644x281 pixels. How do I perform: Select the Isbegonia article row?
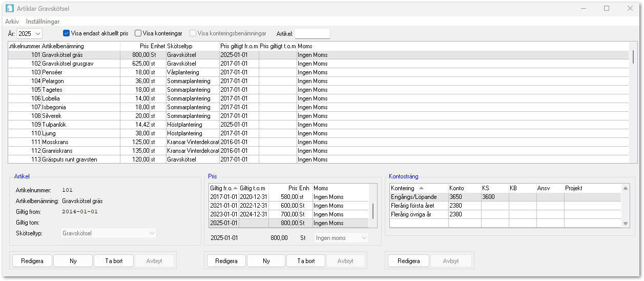(x=318, y=107)
